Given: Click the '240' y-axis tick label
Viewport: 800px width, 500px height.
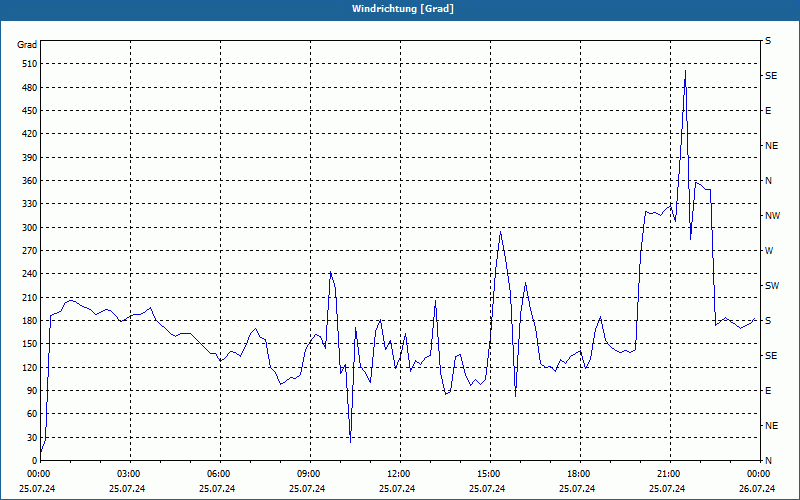Looking at the screenshot, I should click(x=31, y=274).
